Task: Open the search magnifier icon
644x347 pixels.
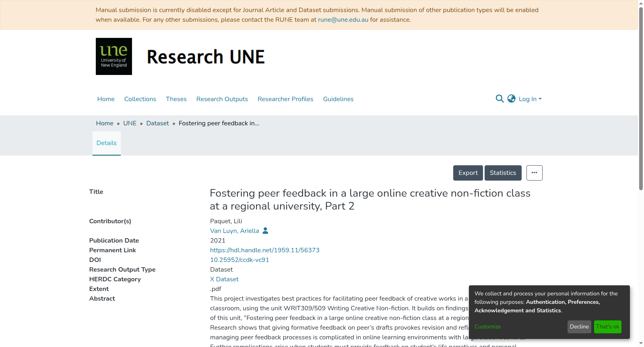Action: click(x=500, y=99)
